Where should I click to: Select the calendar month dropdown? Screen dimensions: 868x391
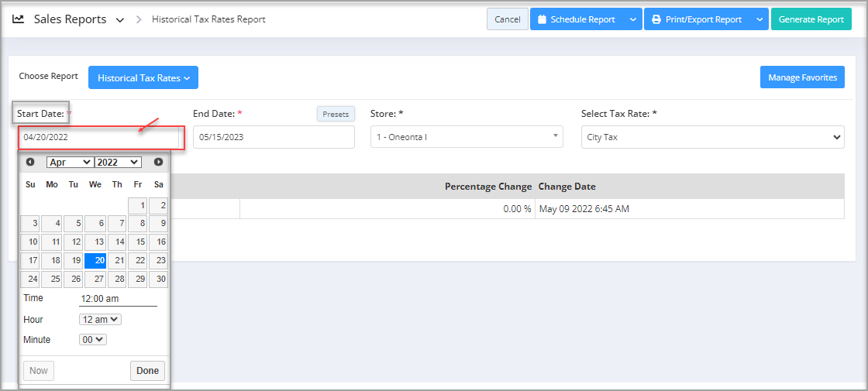click(70, 162)
